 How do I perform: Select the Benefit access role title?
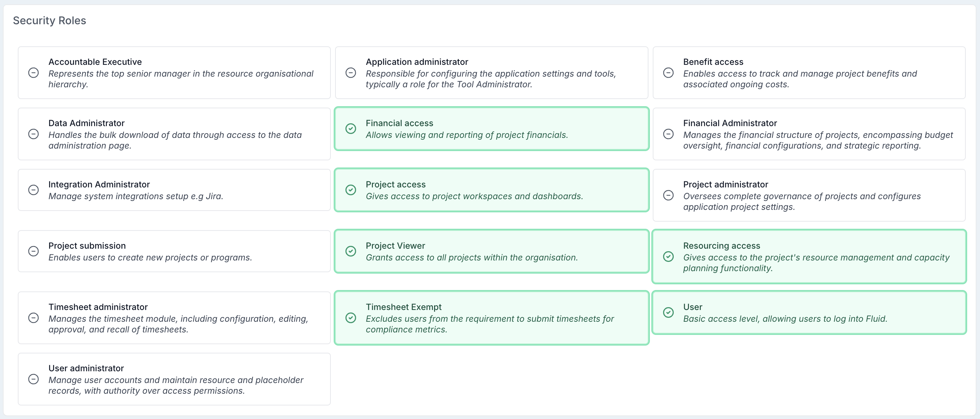point(713,62)
